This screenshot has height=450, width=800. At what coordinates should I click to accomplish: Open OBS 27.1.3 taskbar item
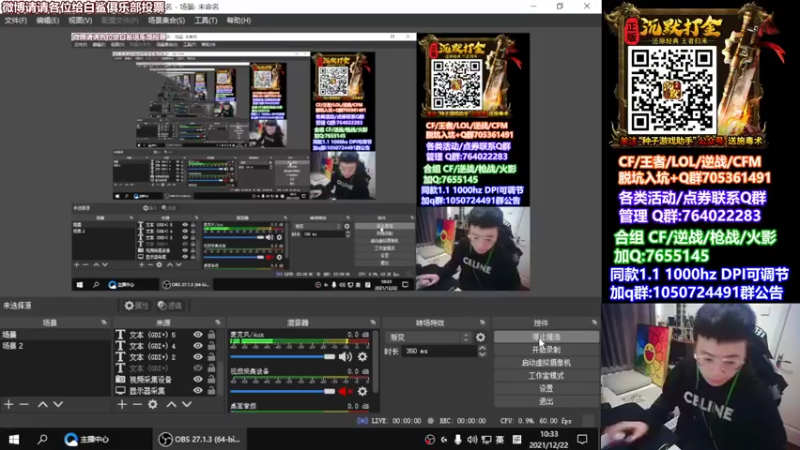pos(199,439)
